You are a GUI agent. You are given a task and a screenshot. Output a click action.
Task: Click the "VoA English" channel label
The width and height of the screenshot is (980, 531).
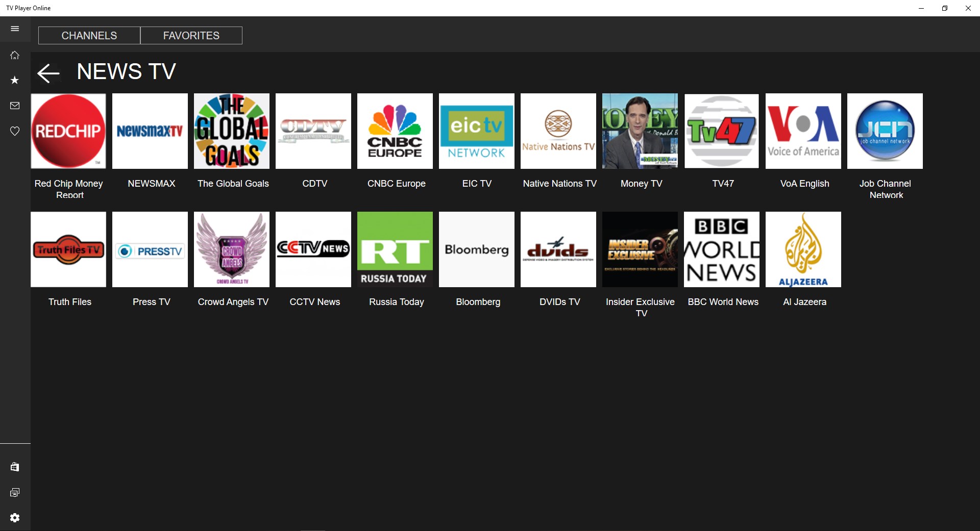805,184
